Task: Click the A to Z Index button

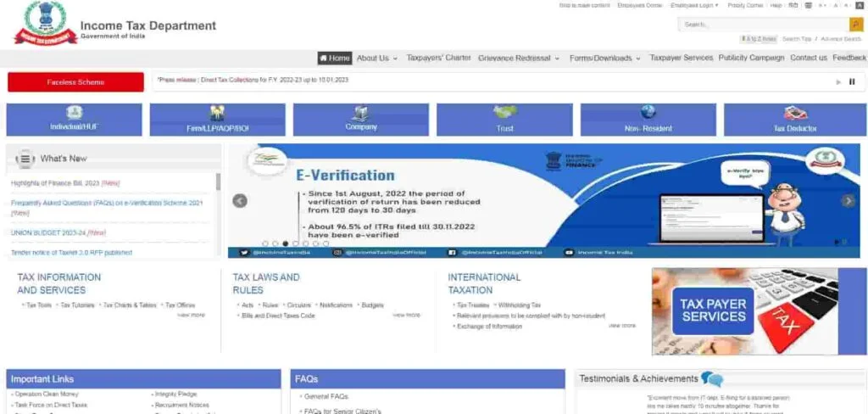Action: (759, 39)
